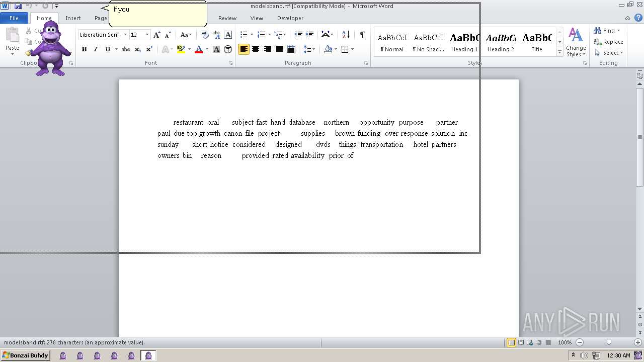Expand Styles gallery More arrow
This screenshot has height=362, width=644.
point(559,52)
